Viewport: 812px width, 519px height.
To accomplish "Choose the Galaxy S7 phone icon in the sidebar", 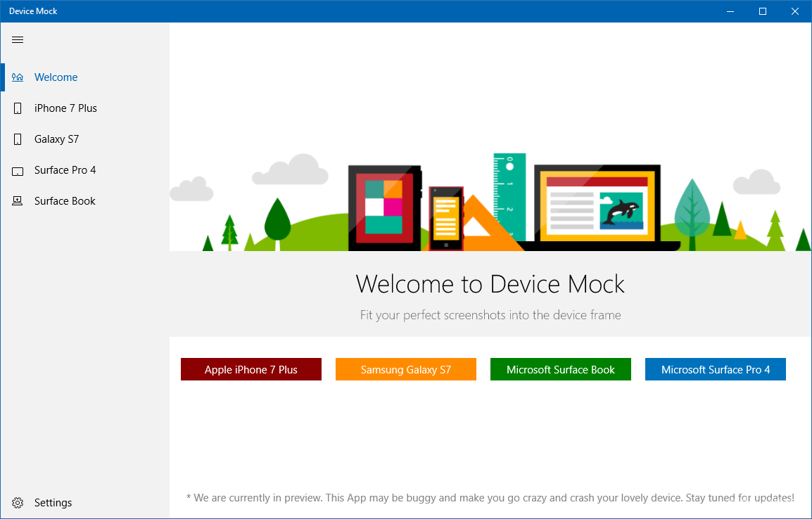I will (18, 139).
